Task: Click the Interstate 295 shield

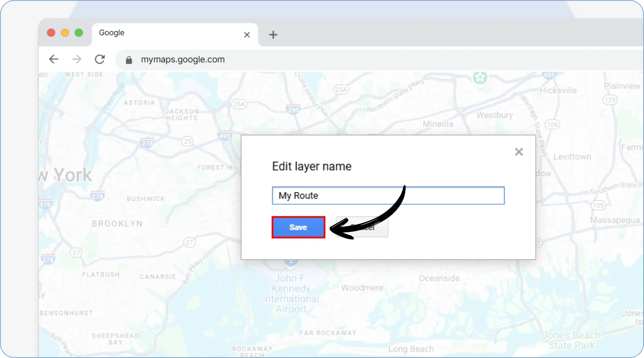Action: (x=293, y=109)
